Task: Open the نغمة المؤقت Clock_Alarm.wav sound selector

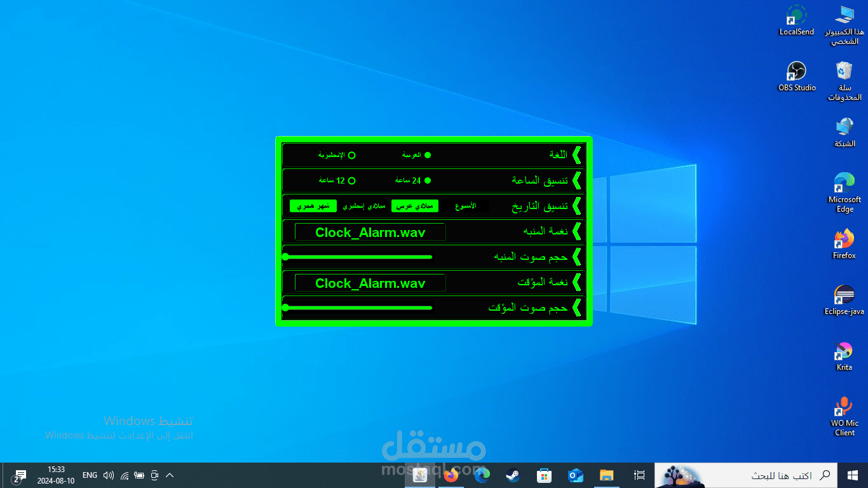Action: [x=370, y=283]
